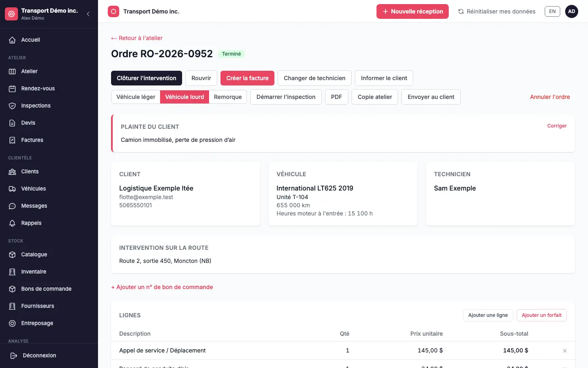Go to Inspections shield icon
Screen dimensions: 588x368
coord(12,105)
